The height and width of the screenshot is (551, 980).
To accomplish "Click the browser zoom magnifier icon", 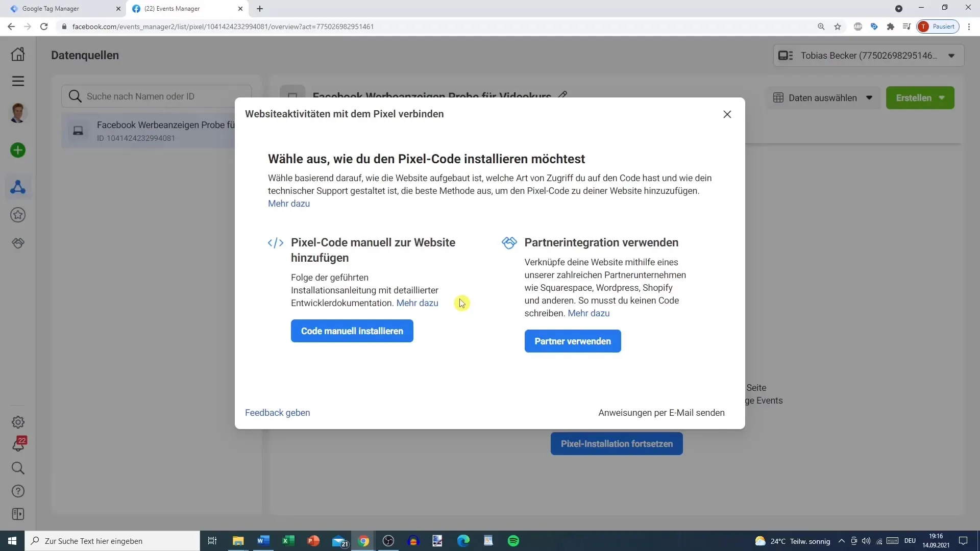I will 821,27.
